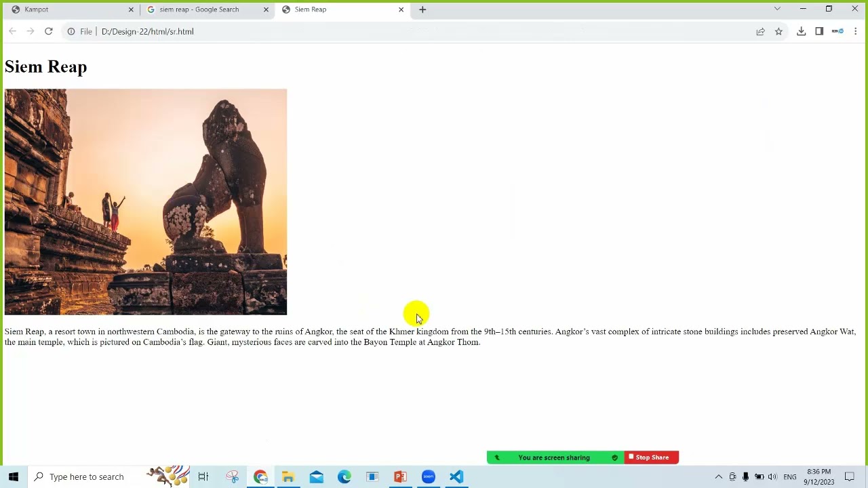Open PowerPoint from the taskbar
Viewport: 868px width, 488px height.
pyautogui.click(x=400, y=476)
